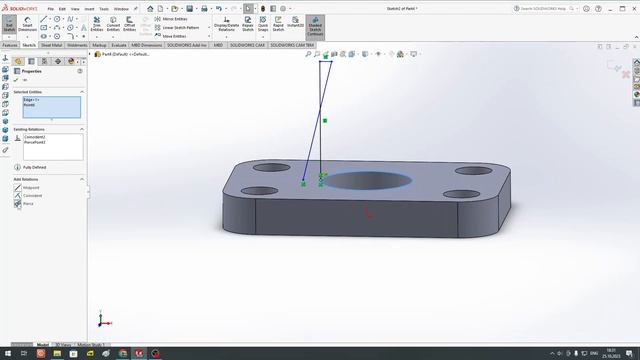Expand the Part tree arrow in the viewport

coord(90,54)
